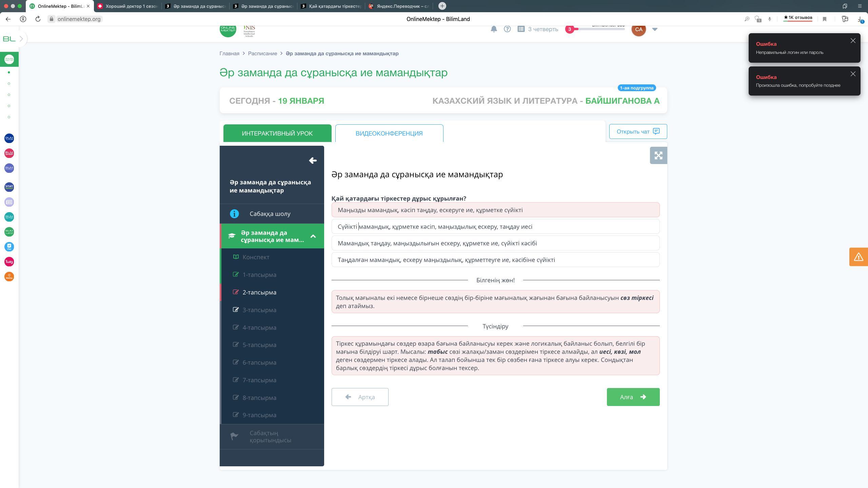Select answer starting with Мамандық таңдау
Viewport: 868px width, 488px height.
495,243
